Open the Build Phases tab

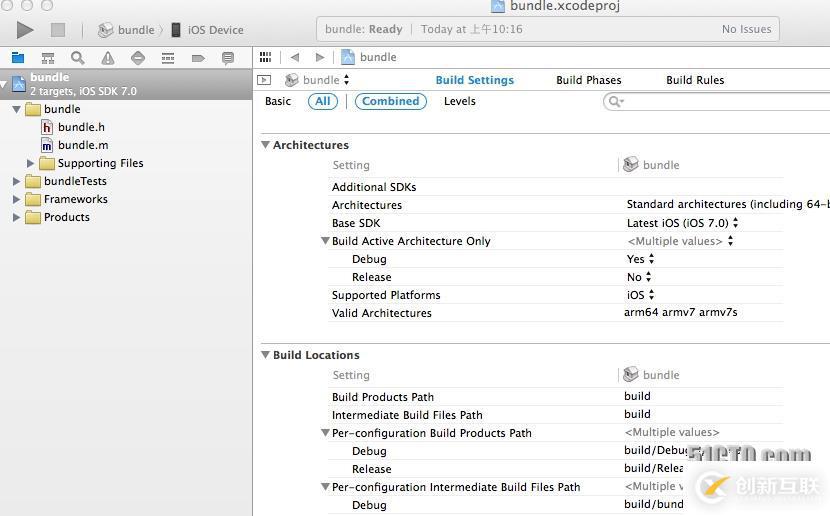(x=588, y=80)
